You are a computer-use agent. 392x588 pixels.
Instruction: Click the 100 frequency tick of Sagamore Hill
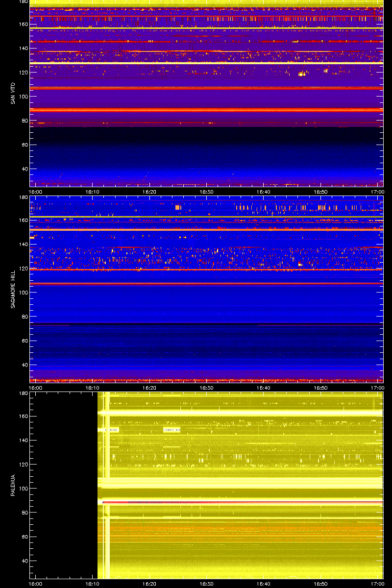pyautogui.click(x=23, y=293)
